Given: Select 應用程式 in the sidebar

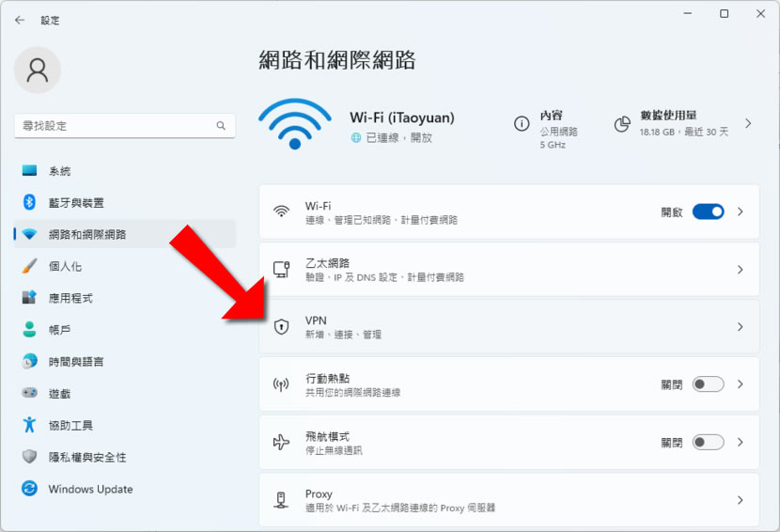Looking at the screenshot, I should (124, 298).
